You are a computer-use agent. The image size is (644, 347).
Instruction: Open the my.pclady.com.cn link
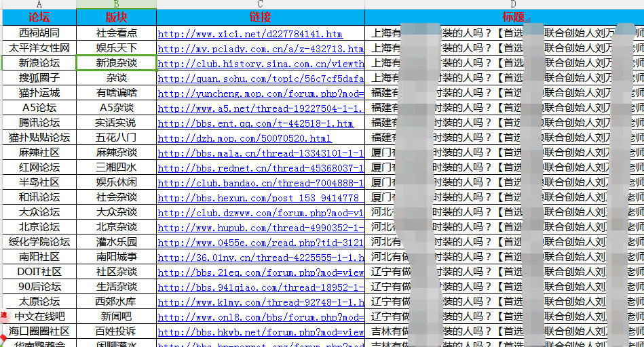click(x=261, y=48)
